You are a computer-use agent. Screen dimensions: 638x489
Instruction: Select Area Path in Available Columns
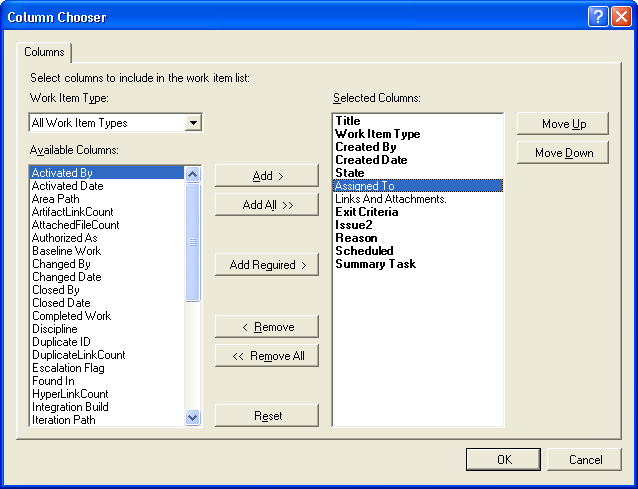tap(56, 199)
